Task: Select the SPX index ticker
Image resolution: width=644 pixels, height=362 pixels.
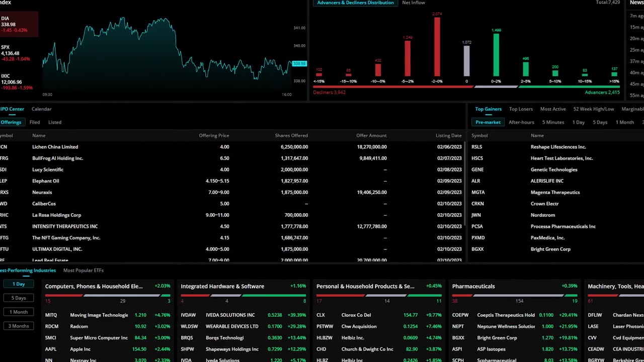Action: (x=19, y=53)
